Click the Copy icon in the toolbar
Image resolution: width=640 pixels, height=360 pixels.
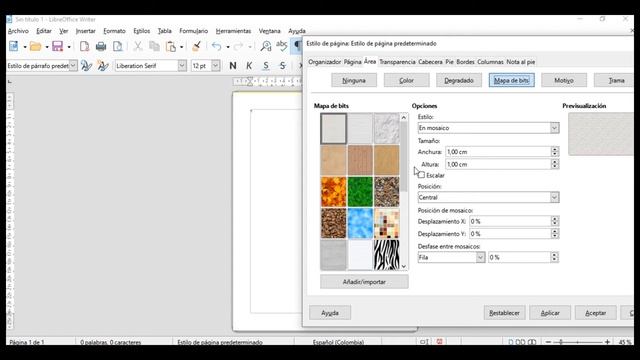point(154,47)
